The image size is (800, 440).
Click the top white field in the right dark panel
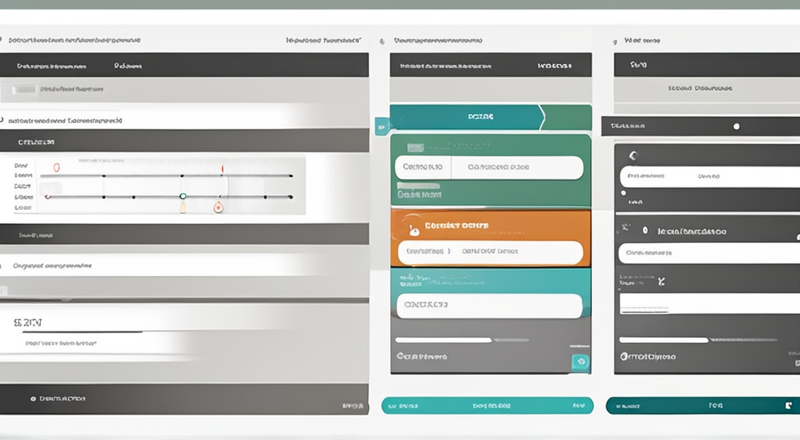tap(706, 175)
